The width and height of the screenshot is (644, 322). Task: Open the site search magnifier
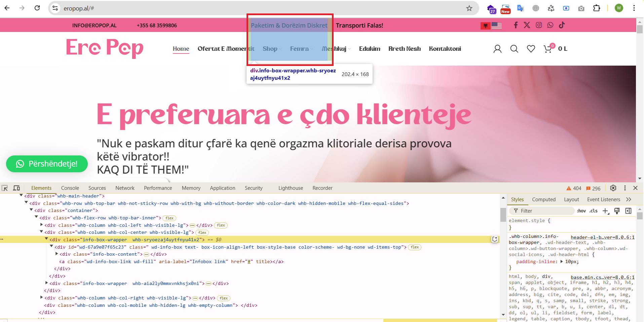pyautogui.click(x=514, y=49)
